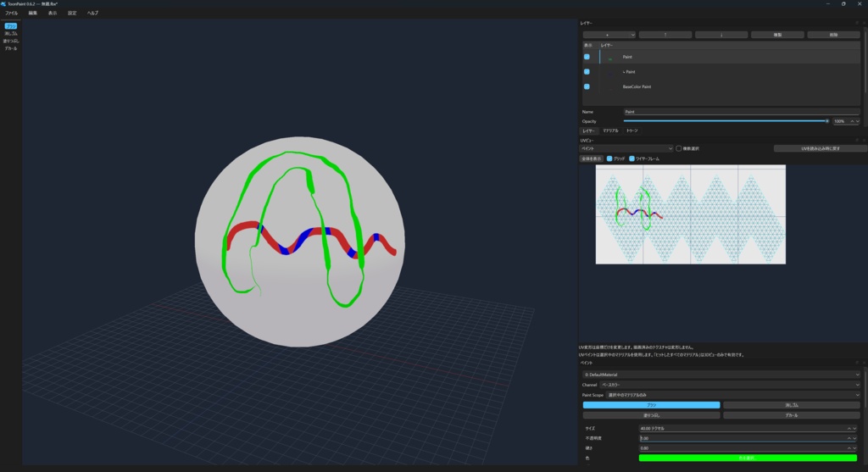Click the ToonPaint app icon in title bar
Screen dimensions: 868x472
tap(3, 4)
